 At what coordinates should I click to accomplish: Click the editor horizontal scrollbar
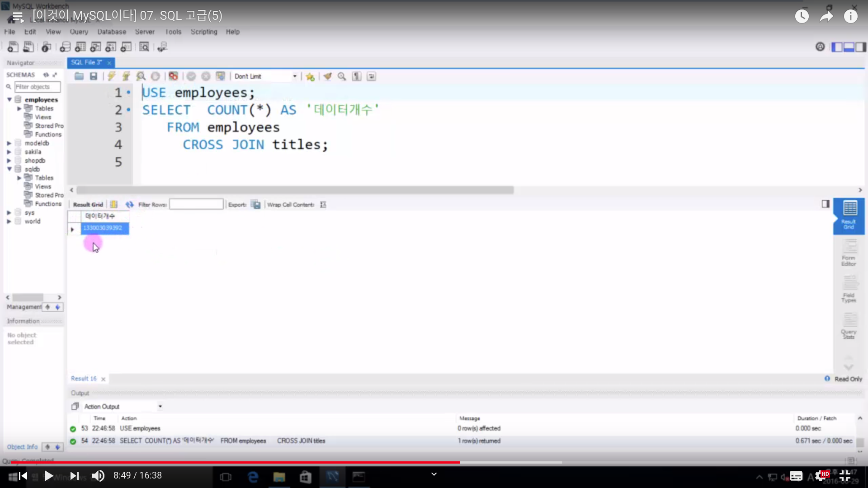pos(295,190)
